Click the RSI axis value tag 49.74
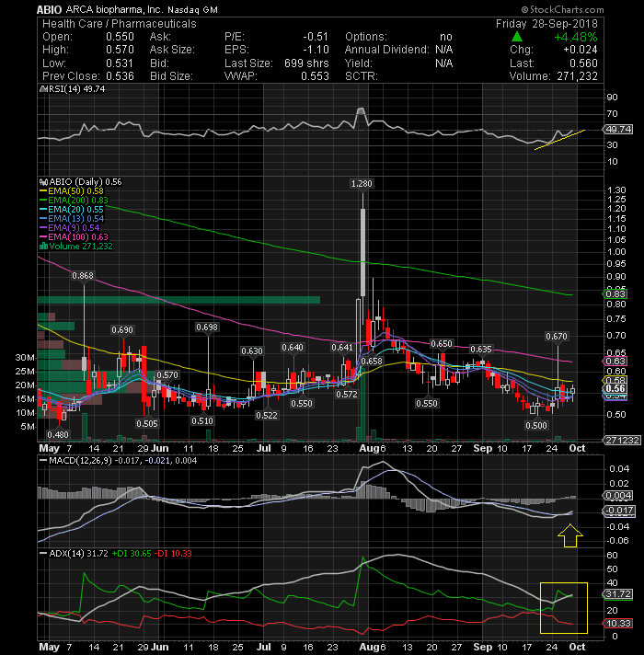 click(618, 130)
